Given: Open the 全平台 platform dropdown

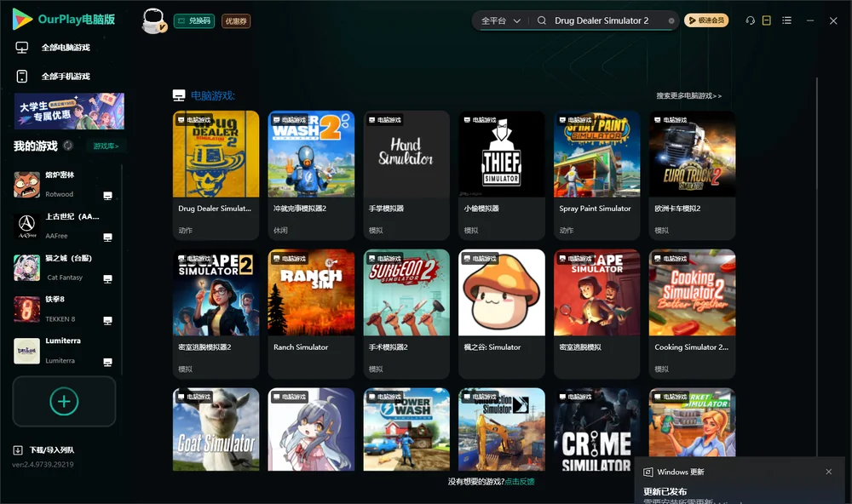Looking at the screenshot, I should (x=500, y=20).
